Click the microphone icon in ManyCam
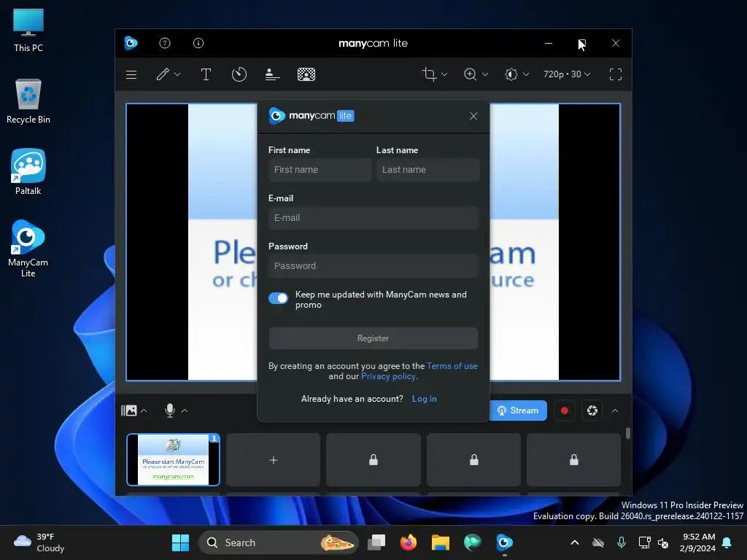 pos(169,411)
